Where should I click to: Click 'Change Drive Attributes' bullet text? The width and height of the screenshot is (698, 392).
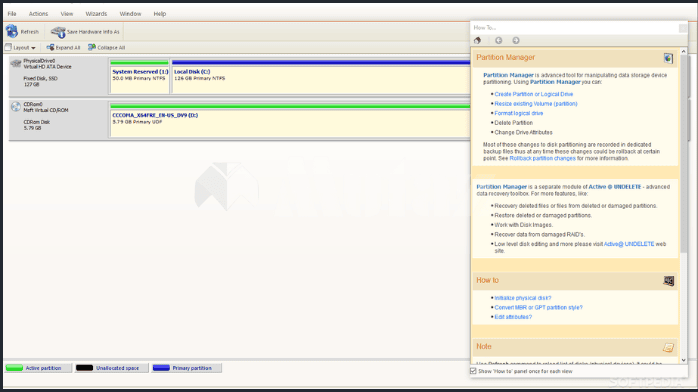coord(523,133)
